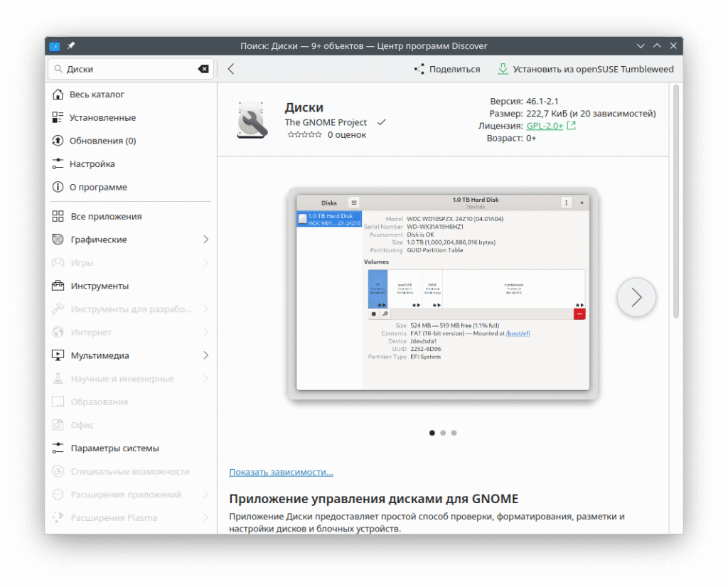
Task: Open the Установленные section
Action: (131, 117)
